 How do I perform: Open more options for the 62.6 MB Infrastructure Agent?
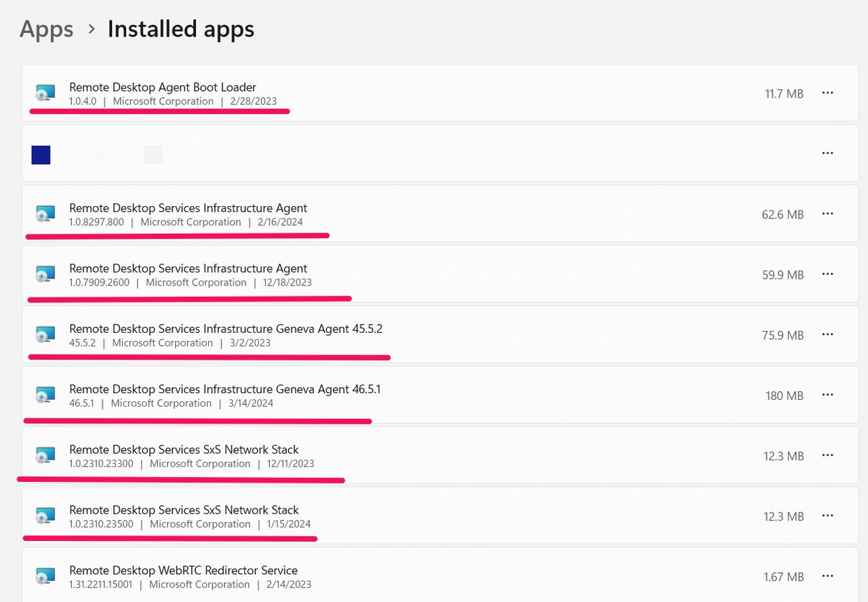pos(827,214)
